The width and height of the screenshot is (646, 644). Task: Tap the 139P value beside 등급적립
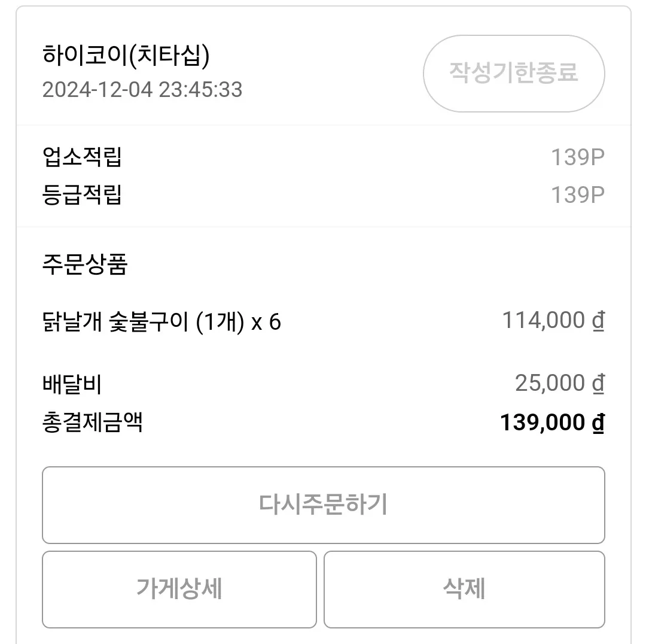coord(578,195)
